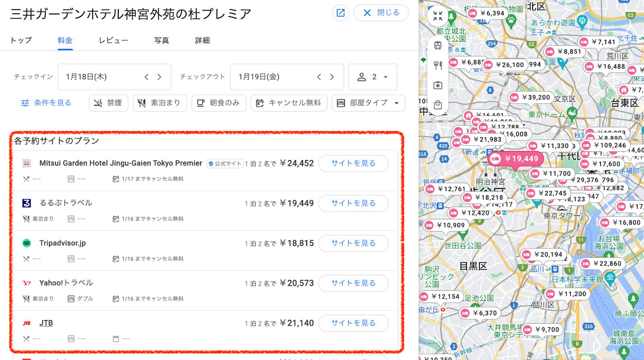This screenshot has height=360, width=644.
Task: Move check-out date to previous day
Action: 319,77
